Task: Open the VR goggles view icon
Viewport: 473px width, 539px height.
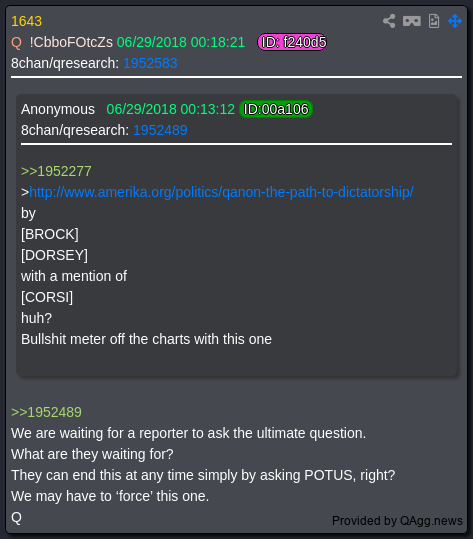Action: [412, 21]
